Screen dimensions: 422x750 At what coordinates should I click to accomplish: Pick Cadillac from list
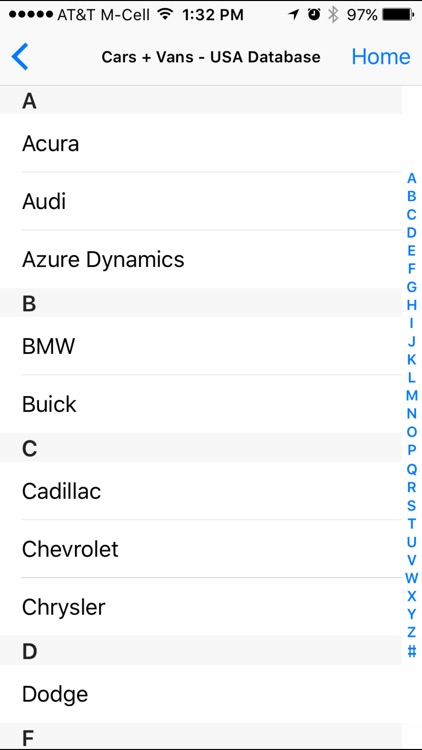[x=201, y=491]
